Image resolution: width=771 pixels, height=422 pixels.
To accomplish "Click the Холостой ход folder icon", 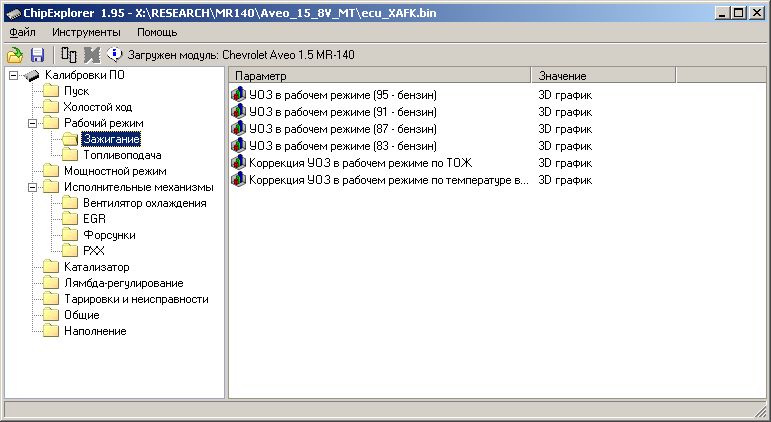I will [51, 107].
